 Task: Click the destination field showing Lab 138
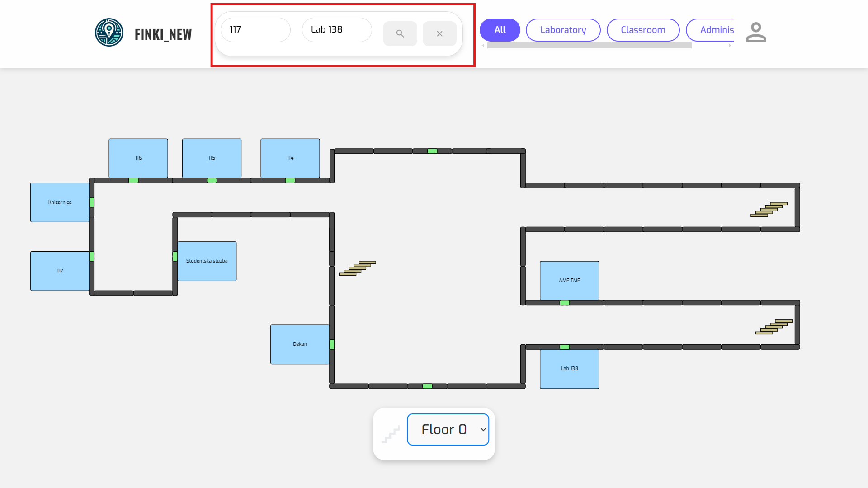[336, 30]
